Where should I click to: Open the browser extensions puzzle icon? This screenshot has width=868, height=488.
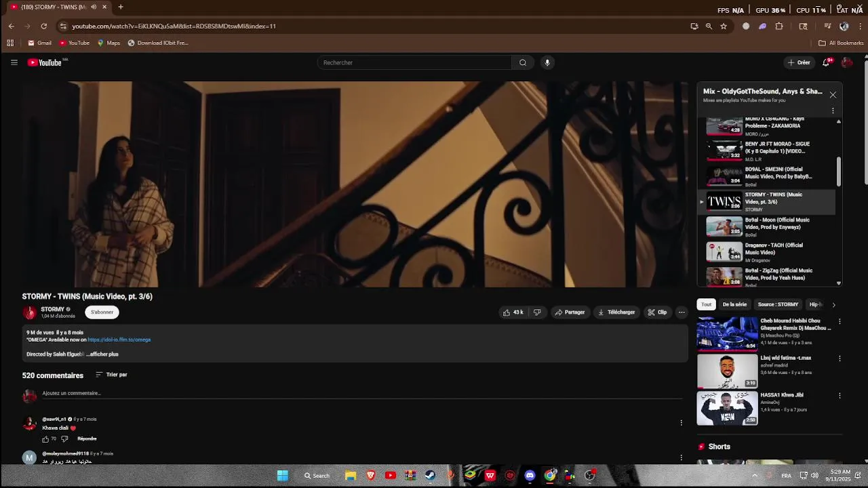tap(779, 26)
